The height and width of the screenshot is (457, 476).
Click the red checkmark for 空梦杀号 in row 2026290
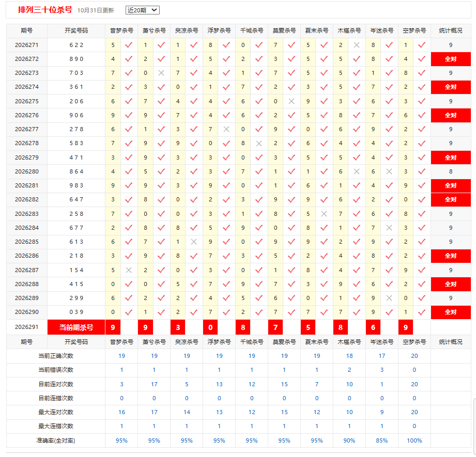tap(422, 312)
